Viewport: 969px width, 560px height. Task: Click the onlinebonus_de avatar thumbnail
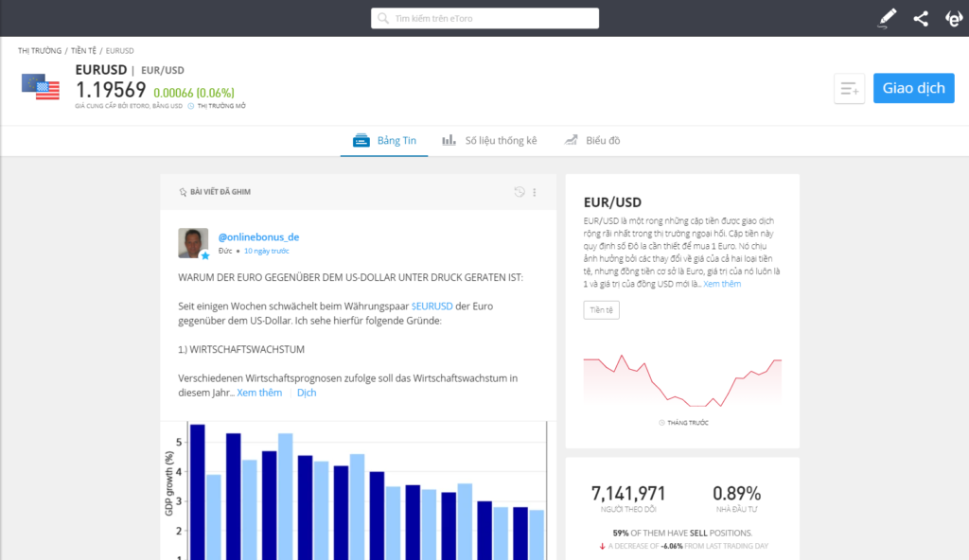tap(193, 243)
